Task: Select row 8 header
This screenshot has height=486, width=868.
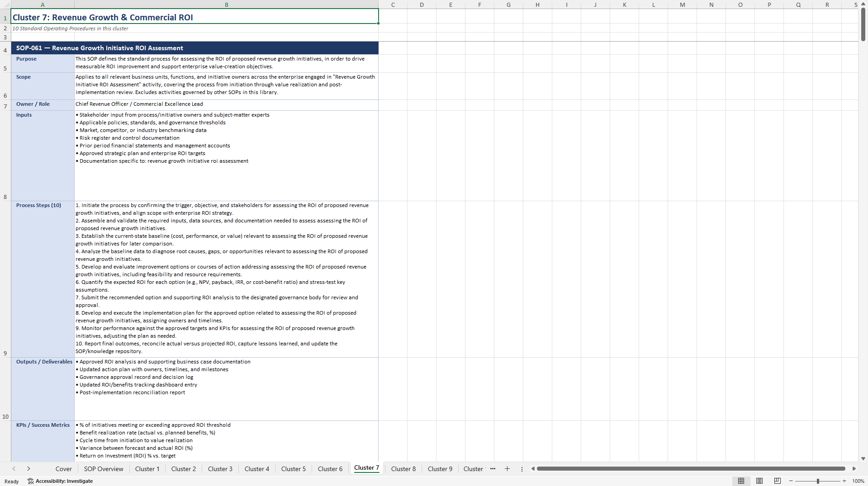Action: pos(5,156)
